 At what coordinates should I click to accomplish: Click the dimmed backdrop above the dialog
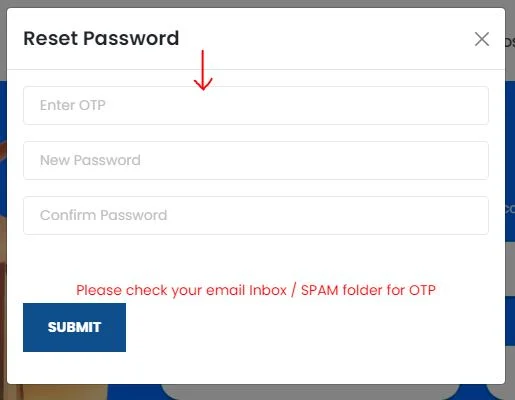[x=257, y=3]
